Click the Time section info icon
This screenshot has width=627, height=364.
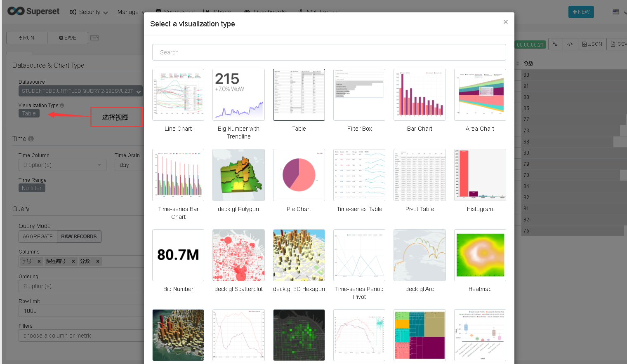pyautogui.click(x=31, y=139)
